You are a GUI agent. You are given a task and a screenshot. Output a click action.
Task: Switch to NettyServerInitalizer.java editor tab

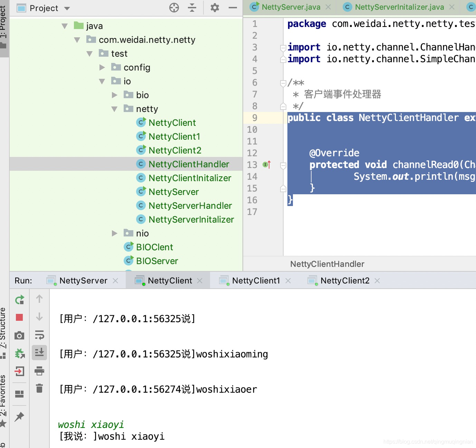coord(399,7)
